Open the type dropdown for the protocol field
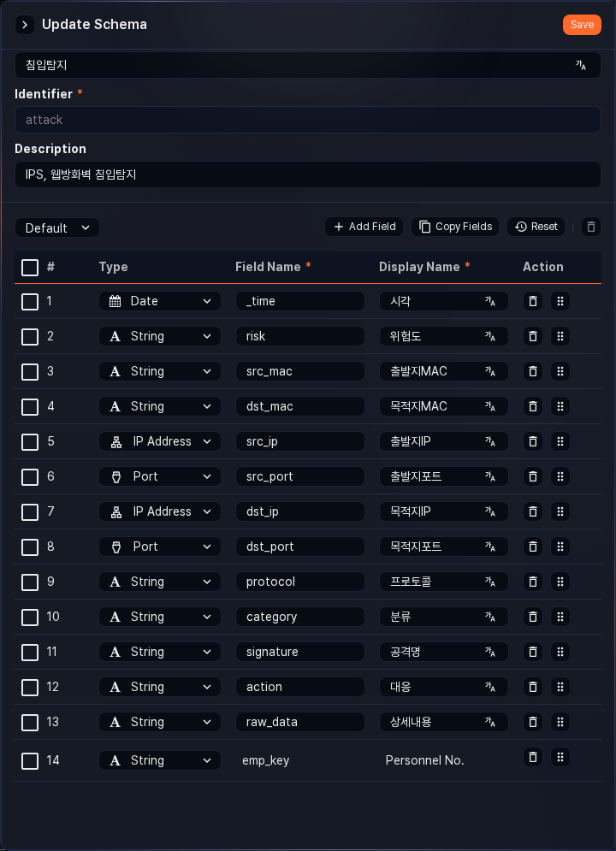The image size is (616, 851). pyautogui.click(x=159, y=582)
